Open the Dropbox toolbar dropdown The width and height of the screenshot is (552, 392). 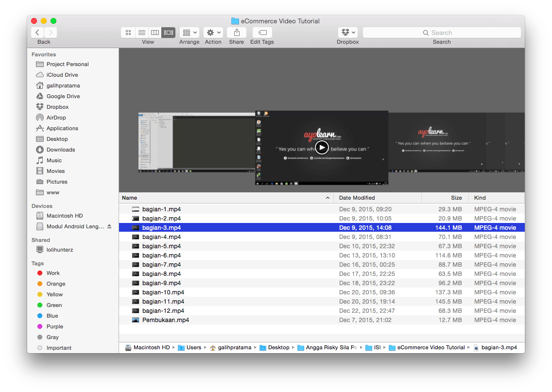348,33
